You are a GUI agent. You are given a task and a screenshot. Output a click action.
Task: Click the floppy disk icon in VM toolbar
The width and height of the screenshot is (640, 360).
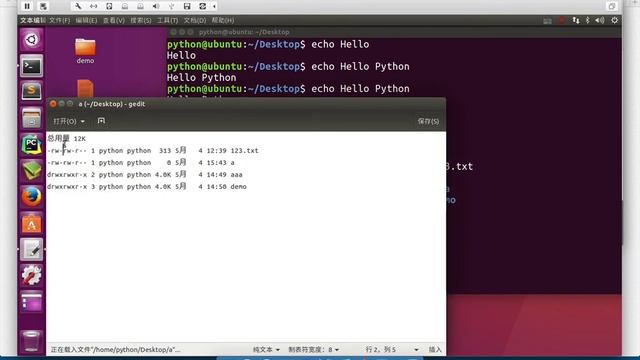tap(187, 6)
